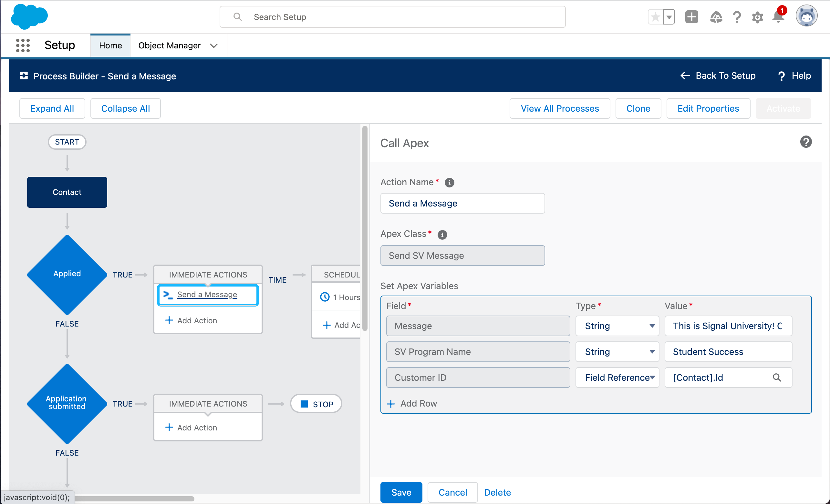This screenshot has width=830, height=504.
Task: Click the search magnifier icon
Action: click(x=237, y=17)
